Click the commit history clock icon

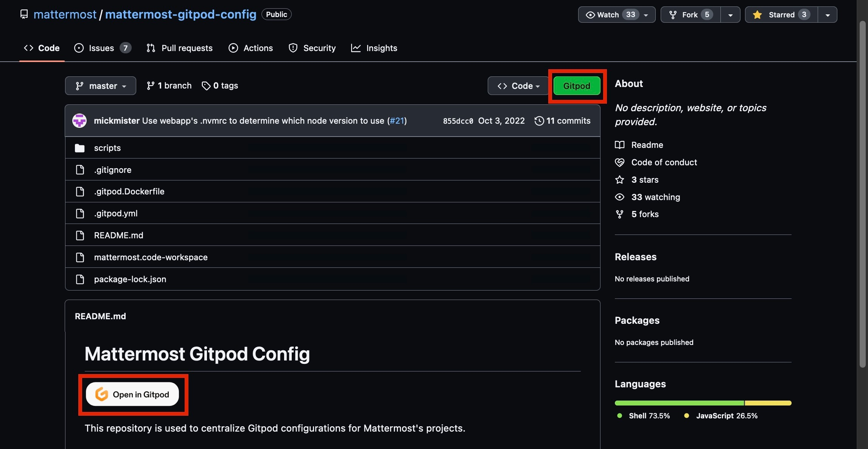coord(540,121)
